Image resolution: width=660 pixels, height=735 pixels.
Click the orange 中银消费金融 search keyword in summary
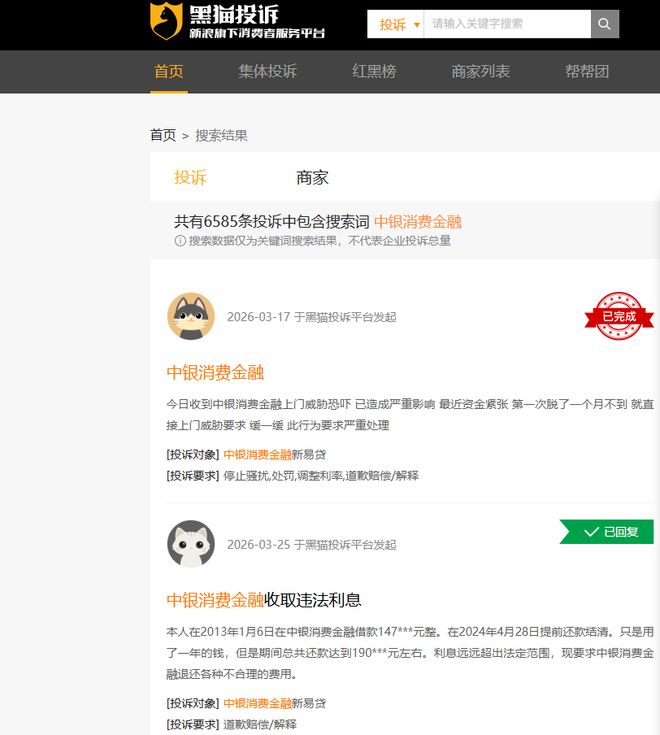pyautogui.click(x=418, y=222)
